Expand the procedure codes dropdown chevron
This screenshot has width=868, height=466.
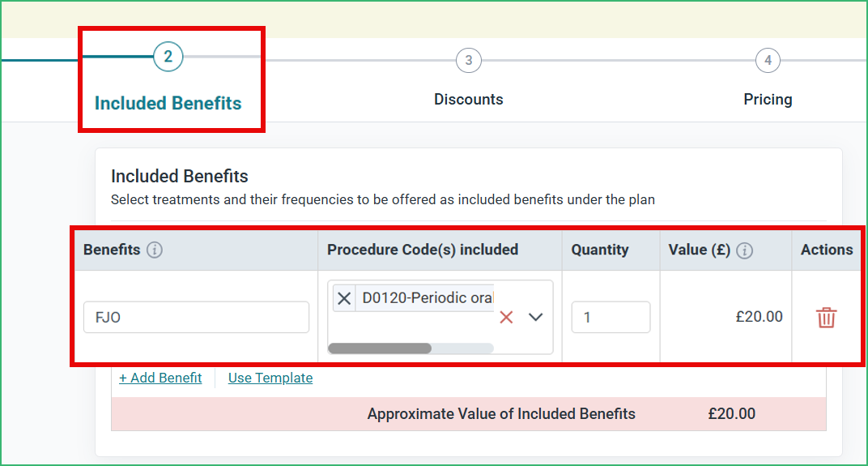pos(535,317)
